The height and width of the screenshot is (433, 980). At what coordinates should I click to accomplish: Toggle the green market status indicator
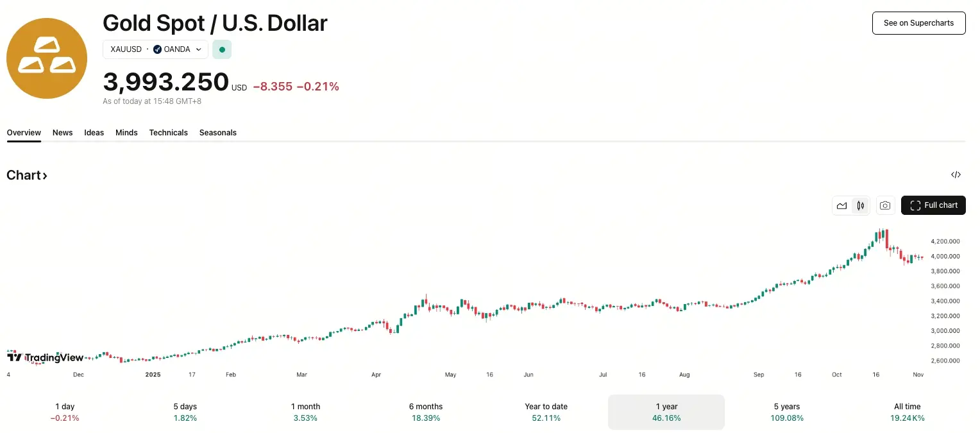coord(222,49)
